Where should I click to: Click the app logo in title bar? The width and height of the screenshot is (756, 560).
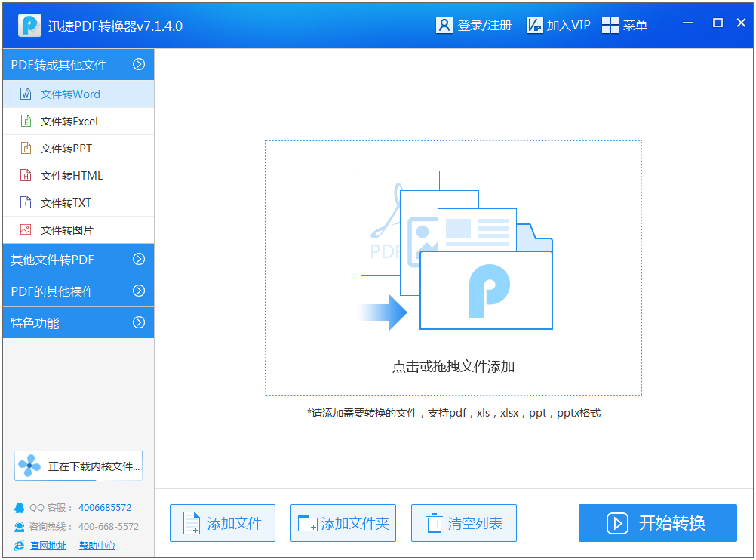tap(29, 25)
